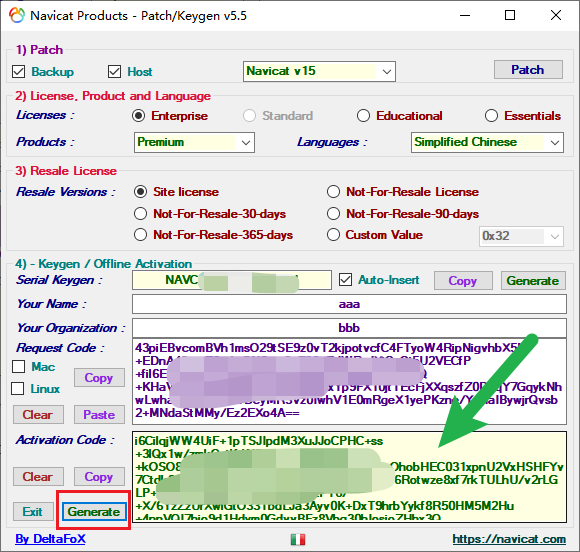The width and height of the screenshot is (580, 552).
Task: Select the Essentials license option
Action: coord(491,116)
